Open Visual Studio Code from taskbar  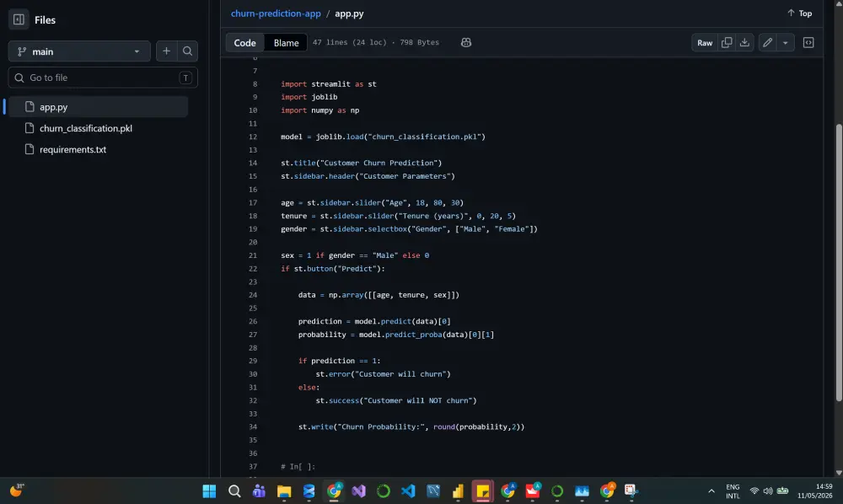[x=408, y=491]
